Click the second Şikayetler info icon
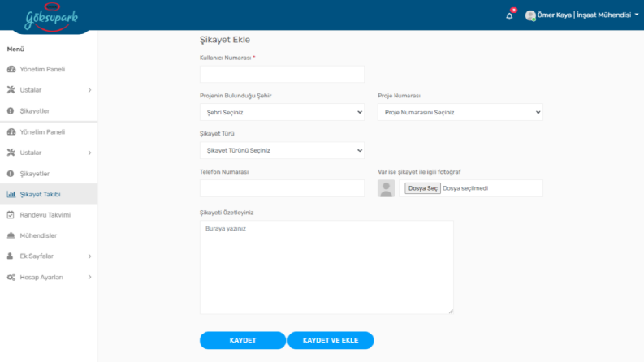This screenshot has width=644, height=362. click(11, 174)
